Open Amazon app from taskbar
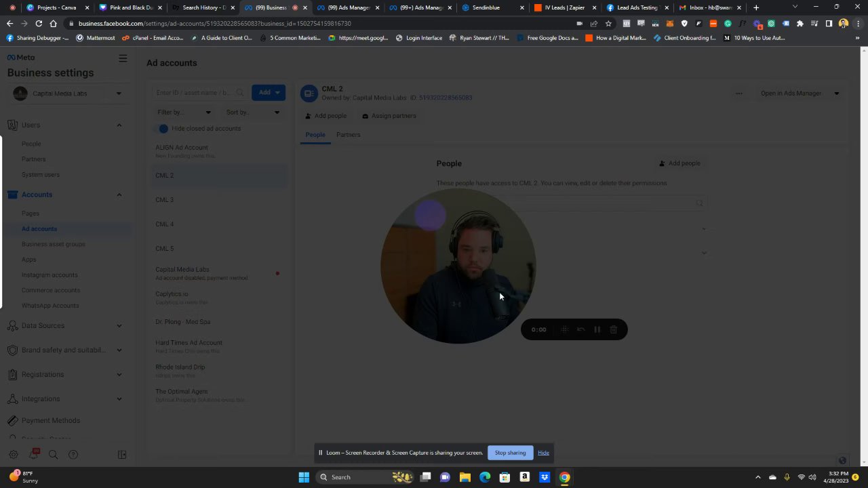This screenshot has width=868, height=488. pyautogui.click(x=524, y=477)
